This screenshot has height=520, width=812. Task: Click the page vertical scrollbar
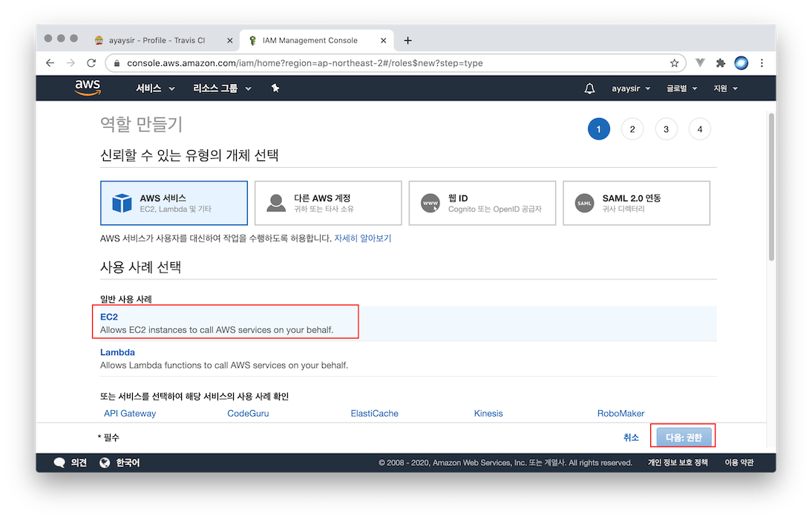point(771,186)
